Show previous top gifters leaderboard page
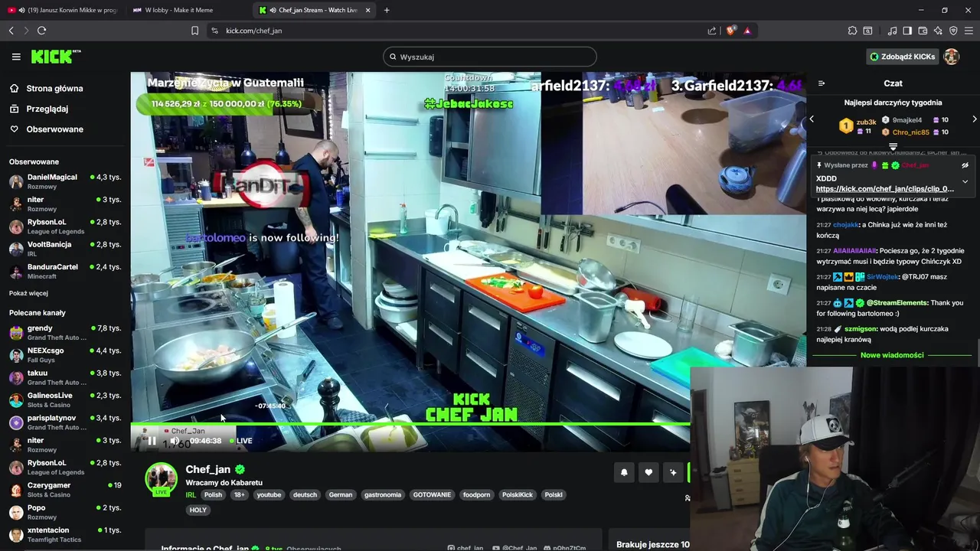 pos(812,119)
